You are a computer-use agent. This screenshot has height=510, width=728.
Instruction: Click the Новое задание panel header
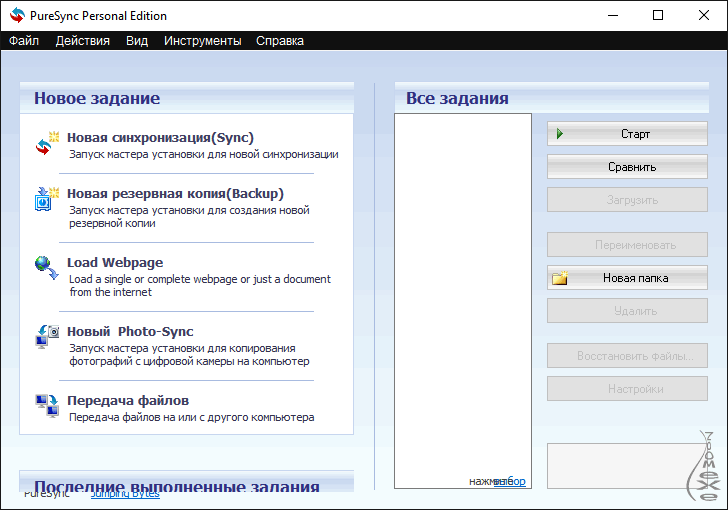tap(187, 98)
